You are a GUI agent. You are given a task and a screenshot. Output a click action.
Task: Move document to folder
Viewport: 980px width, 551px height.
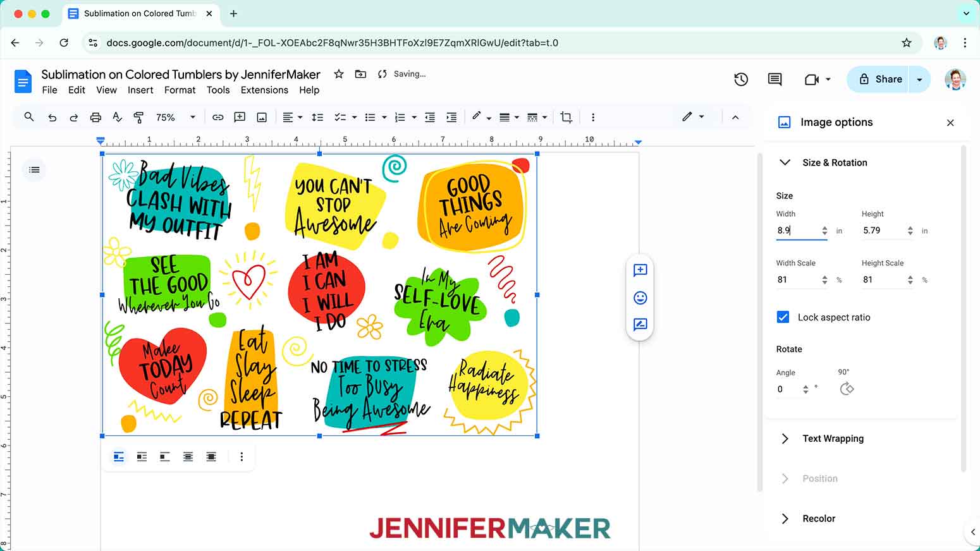[x=360, y=74]
